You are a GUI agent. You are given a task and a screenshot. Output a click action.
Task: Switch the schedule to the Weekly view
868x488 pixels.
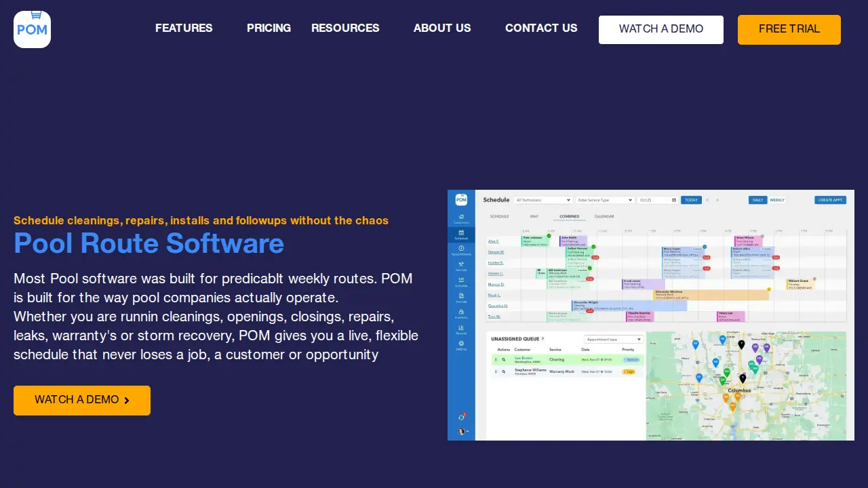point(777,200)
